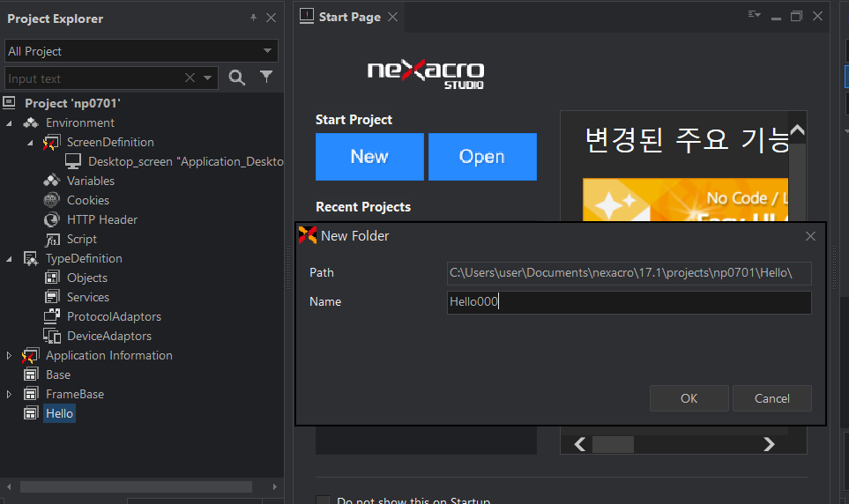The width and height of the screenshot is (849, 504).
Task: Click the Services icon
Action: 52,297
